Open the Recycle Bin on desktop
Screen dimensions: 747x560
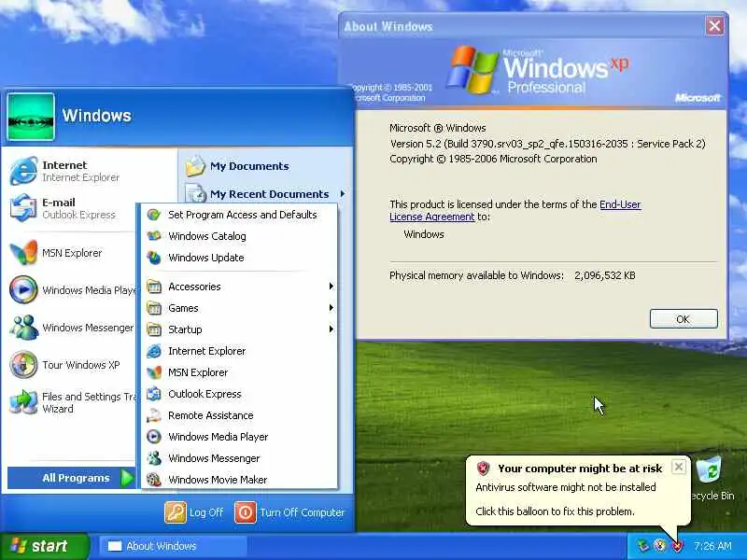(x=710, y=470)
